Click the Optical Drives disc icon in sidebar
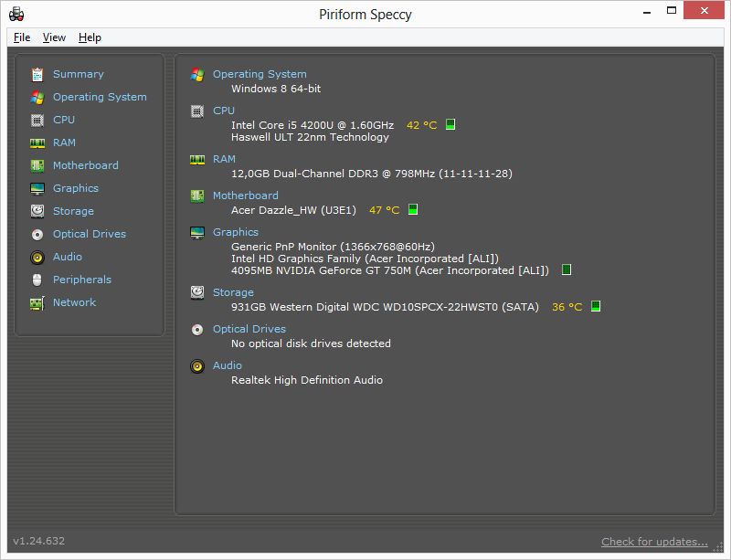Viewport: 731px width, 560px height. 37,234
